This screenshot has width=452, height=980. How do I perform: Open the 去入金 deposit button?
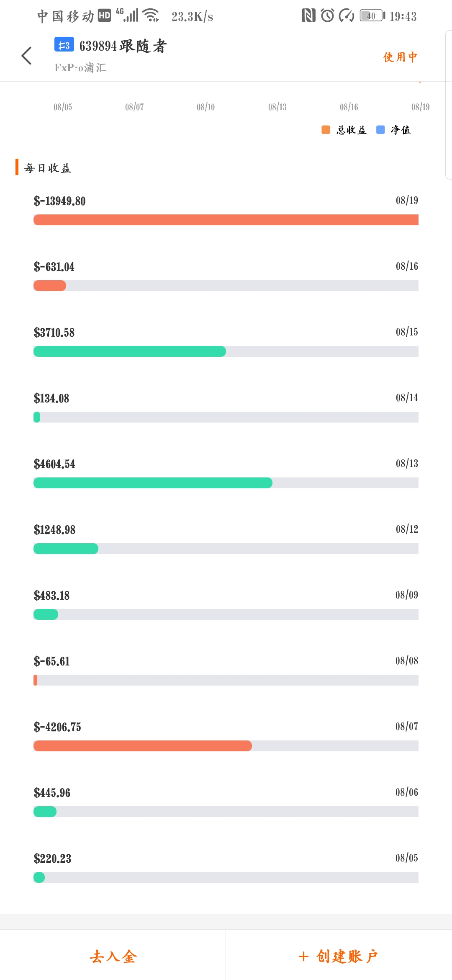pos(113,957)
